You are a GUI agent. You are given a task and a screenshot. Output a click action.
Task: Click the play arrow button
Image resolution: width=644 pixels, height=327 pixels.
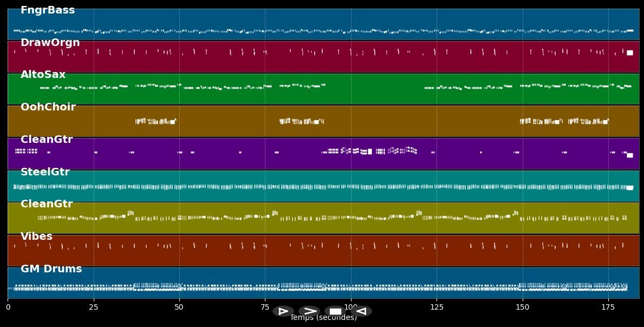point(309,311)
